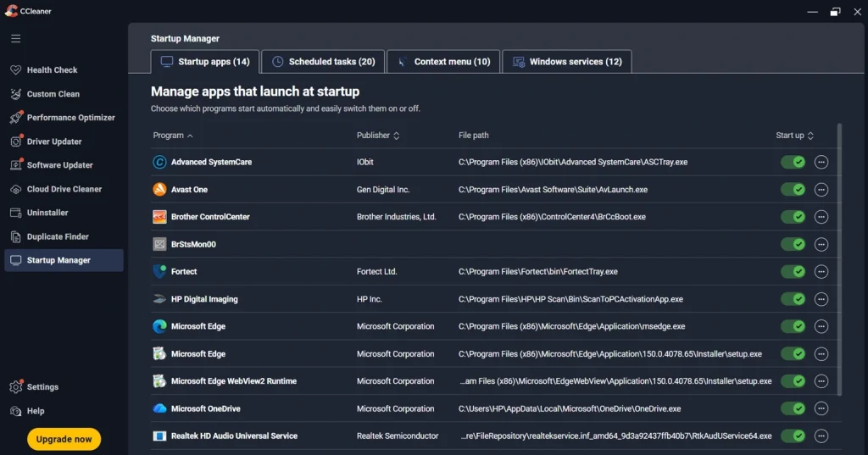
Task: Disable Microsoft Edge WebView2 Runtime startup
Action: click(x=793, y=380)
